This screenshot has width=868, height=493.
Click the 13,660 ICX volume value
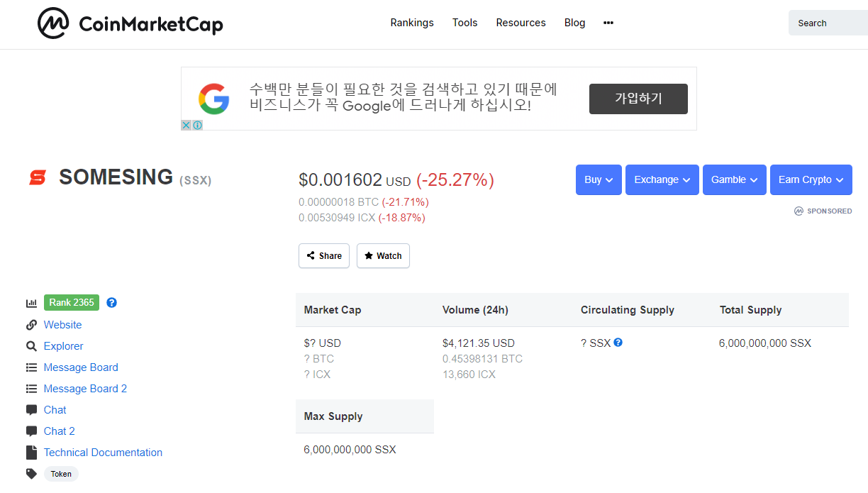(469, 375)
